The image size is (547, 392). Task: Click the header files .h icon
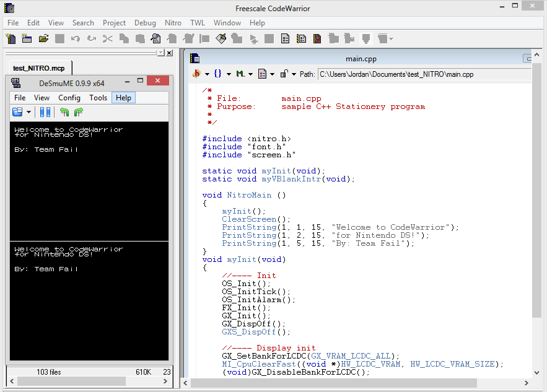(197, 74)
